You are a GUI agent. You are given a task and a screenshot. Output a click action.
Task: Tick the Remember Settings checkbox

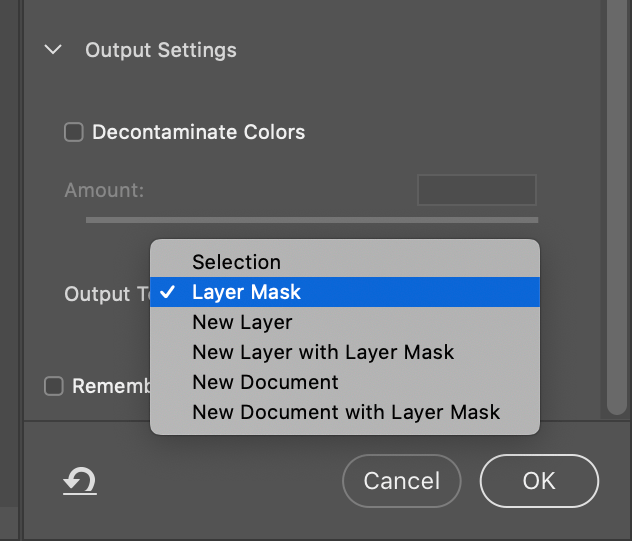(54, 386)
